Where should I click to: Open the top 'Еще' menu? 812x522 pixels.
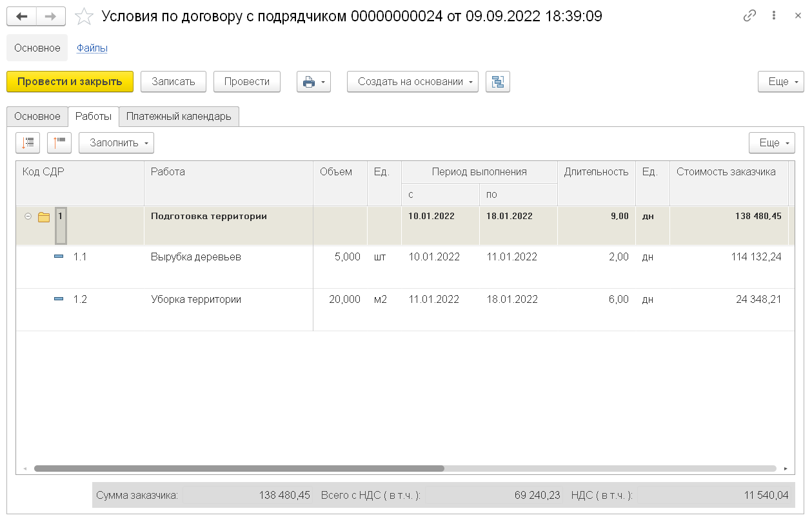pyautogui.click(x=780, y=82)
